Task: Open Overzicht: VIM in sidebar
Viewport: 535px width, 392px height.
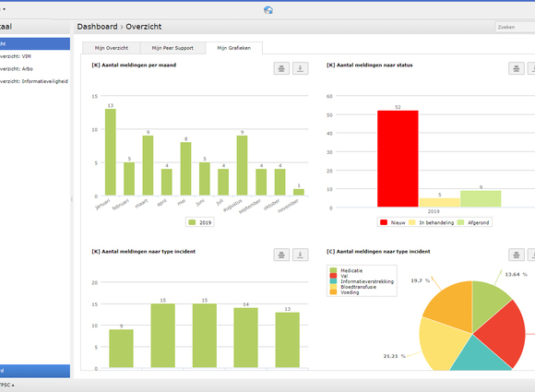Action: coord(35,56)
